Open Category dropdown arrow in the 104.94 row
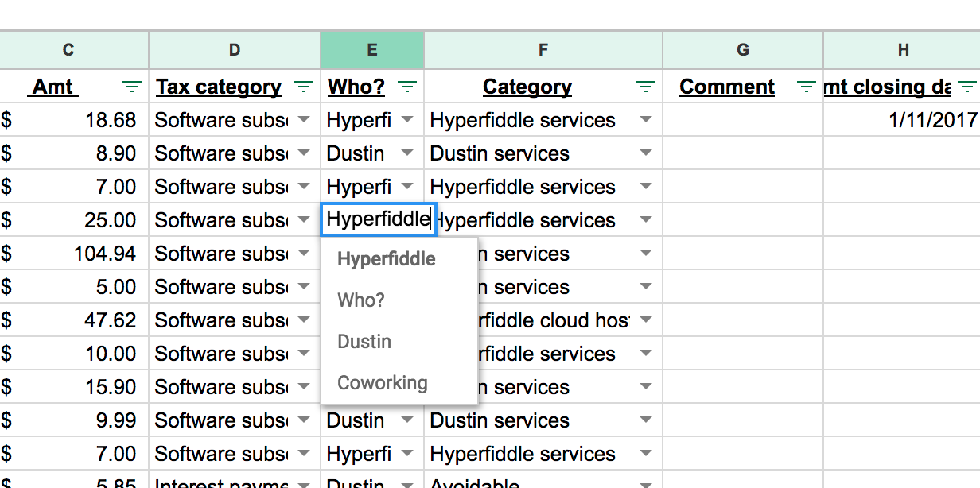 click(x=646, y=254)
